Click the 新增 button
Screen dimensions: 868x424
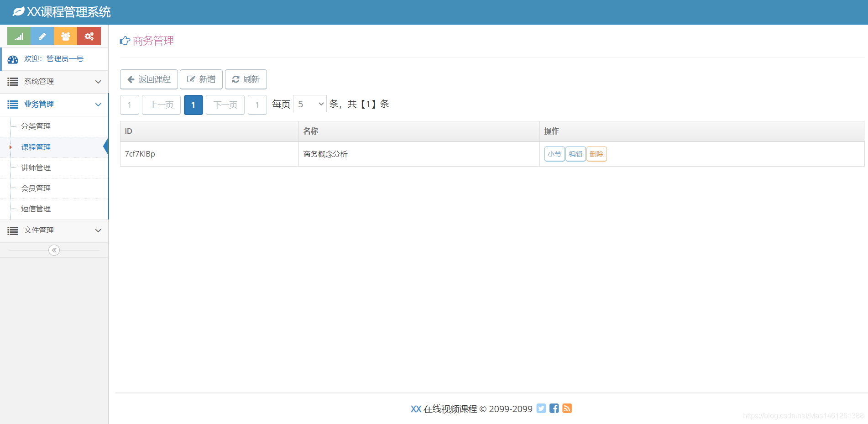tap(201, 79)
